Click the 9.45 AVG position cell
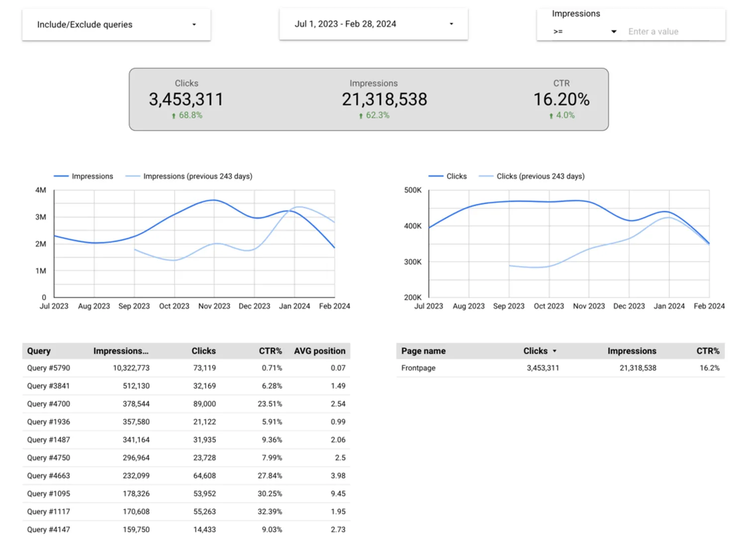 338,493
